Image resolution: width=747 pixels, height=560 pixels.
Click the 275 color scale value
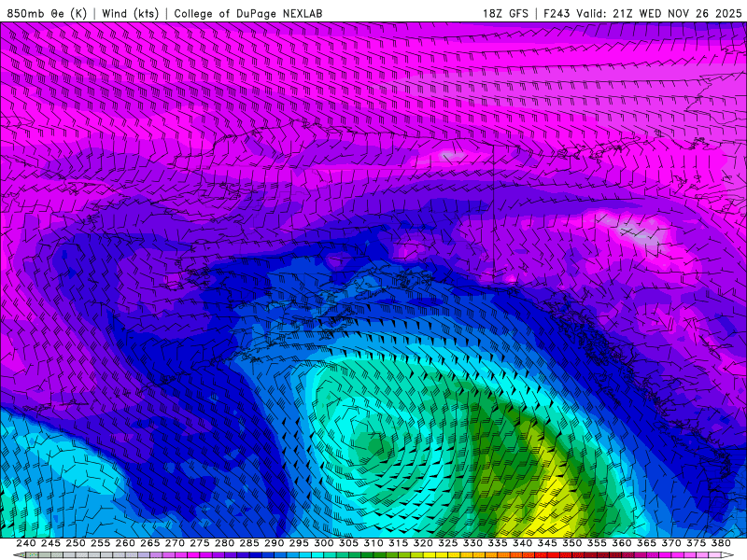tap(199, 543)
